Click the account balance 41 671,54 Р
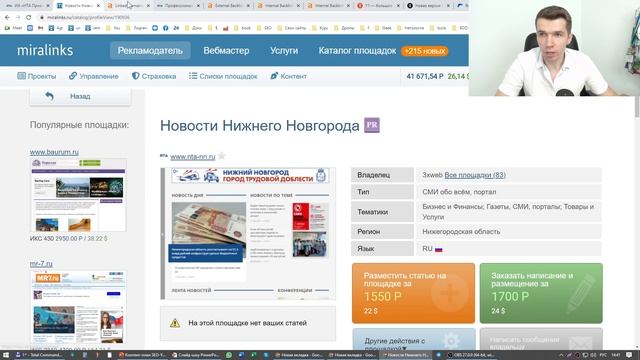The image size is (640, 360). (x=424, y=76)
